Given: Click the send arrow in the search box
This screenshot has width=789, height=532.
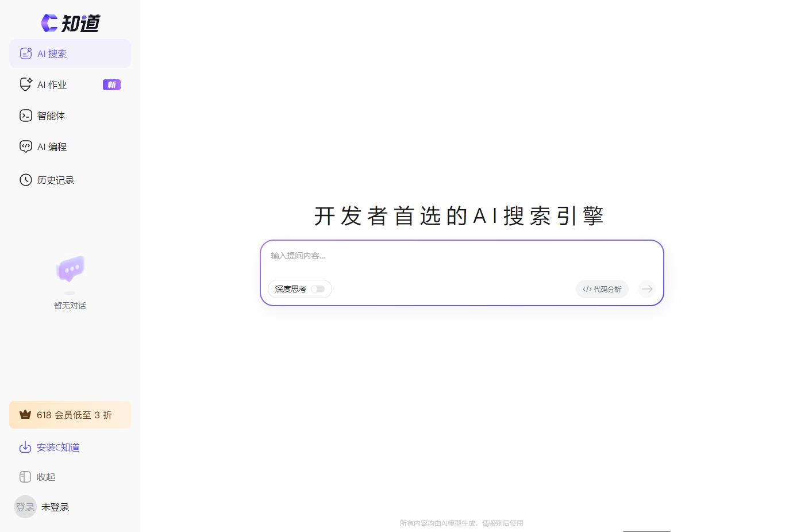Looking at the screenshot, I should 646,289.
